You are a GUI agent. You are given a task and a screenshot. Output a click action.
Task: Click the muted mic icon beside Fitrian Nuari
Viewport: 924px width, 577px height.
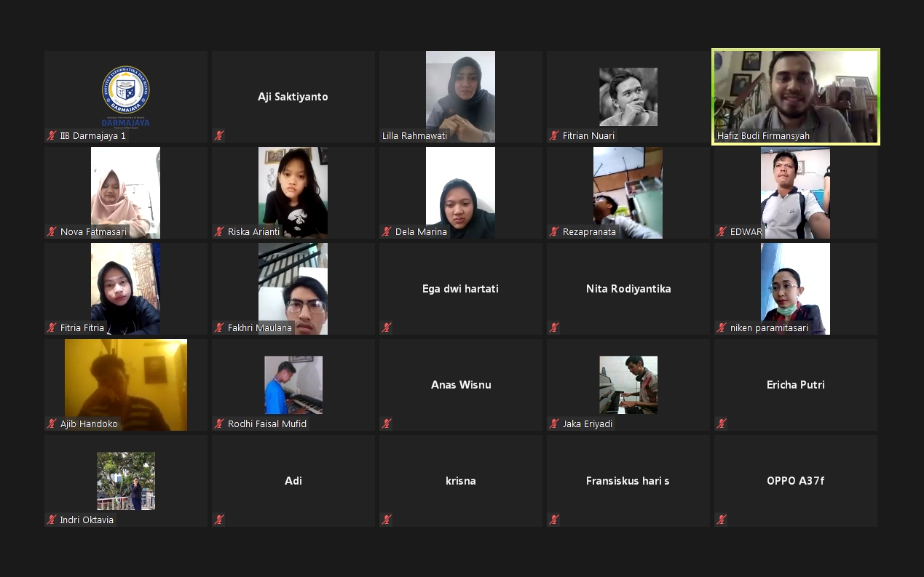554,135
